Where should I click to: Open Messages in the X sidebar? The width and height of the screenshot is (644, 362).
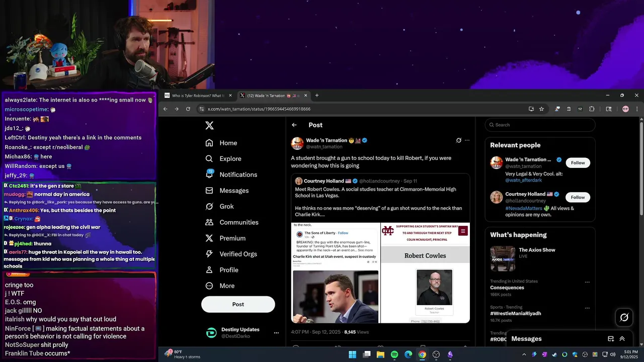[x=227, y=191]
